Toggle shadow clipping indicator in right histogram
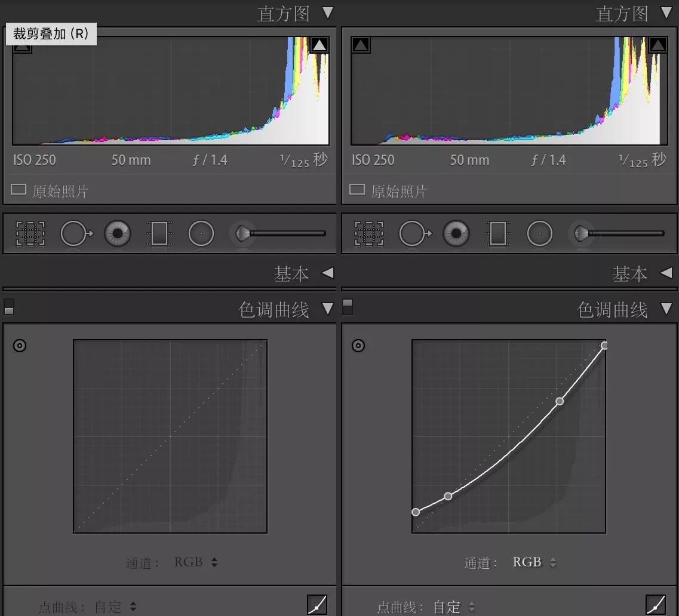This screenshot has height=616, width=679. [x=361, y=45]
